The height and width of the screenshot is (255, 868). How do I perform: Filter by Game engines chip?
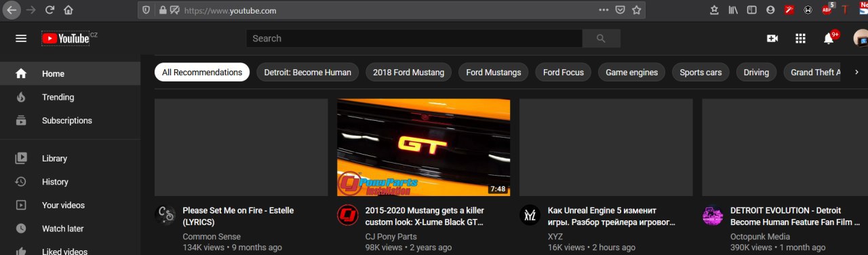(632, 73)
